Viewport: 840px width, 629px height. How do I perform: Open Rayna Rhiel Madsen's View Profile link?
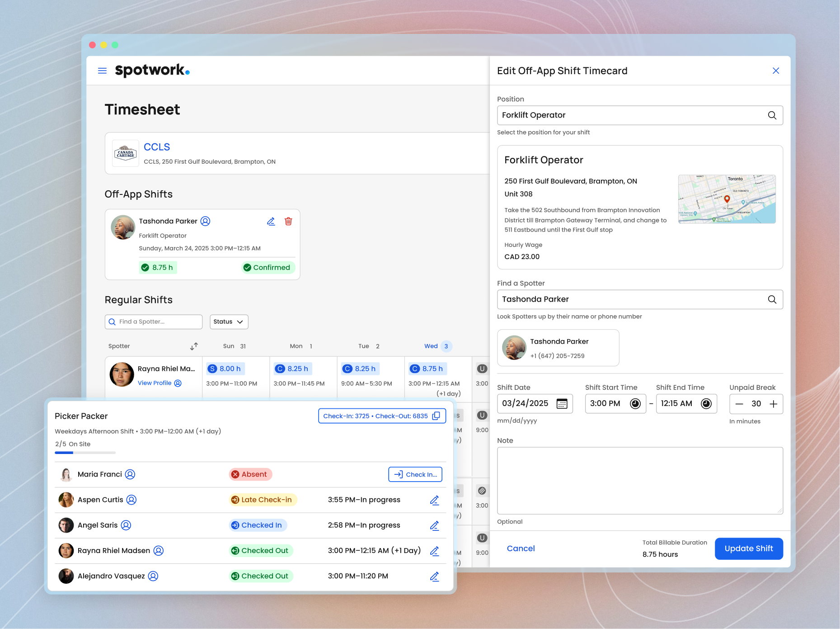[155, 383]
